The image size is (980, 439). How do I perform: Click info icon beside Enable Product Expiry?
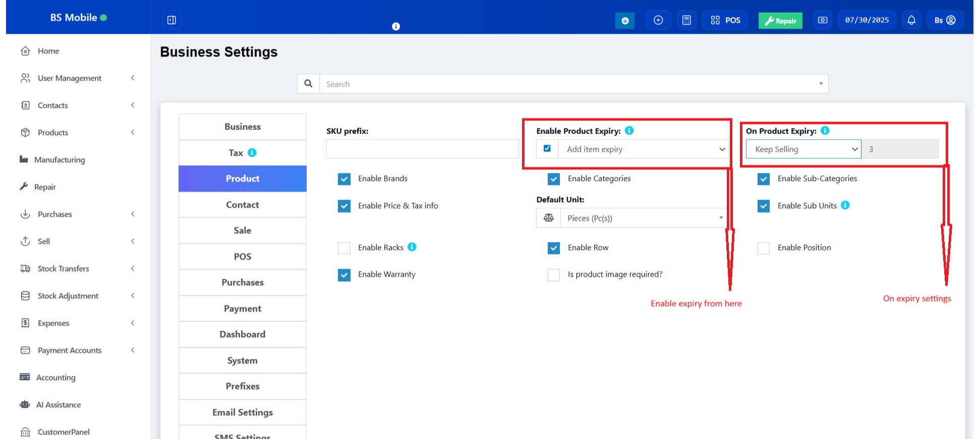629,131
